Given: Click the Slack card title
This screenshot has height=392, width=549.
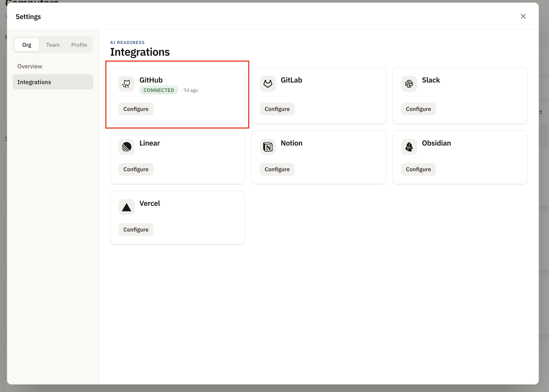Looking at the screenshot, I should click(431, 80).
